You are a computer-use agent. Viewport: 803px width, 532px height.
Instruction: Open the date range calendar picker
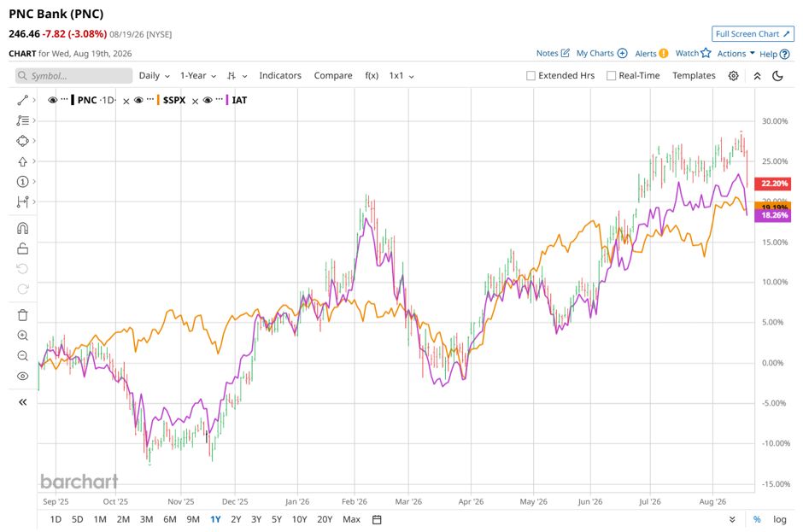[377, 520]
